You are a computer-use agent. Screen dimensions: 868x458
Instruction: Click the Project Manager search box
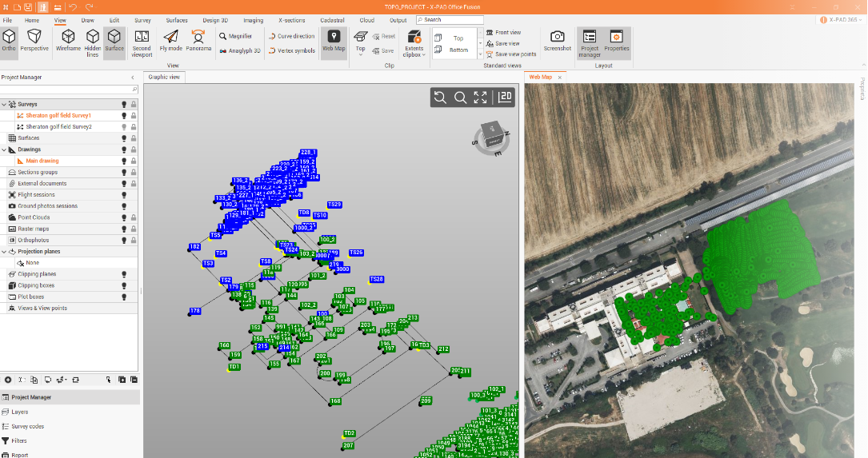tap(69, 89)
